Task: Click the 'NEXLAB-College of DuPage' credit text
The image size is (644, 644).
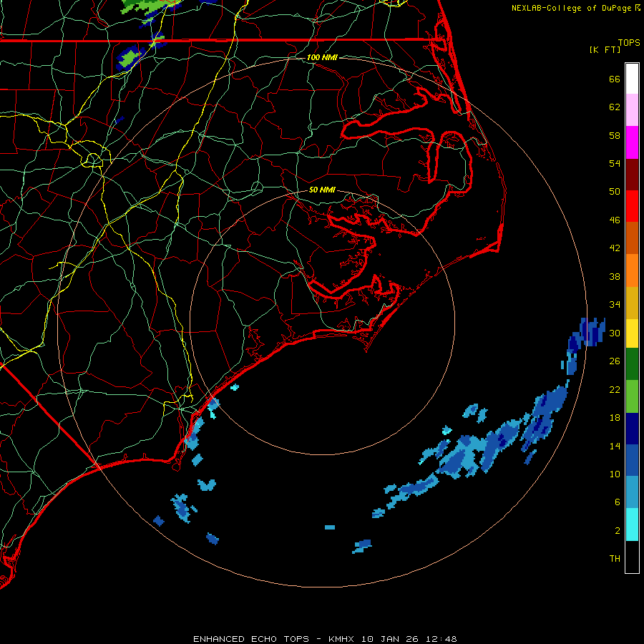Action: pyautogui.click(x=572, y=8)
